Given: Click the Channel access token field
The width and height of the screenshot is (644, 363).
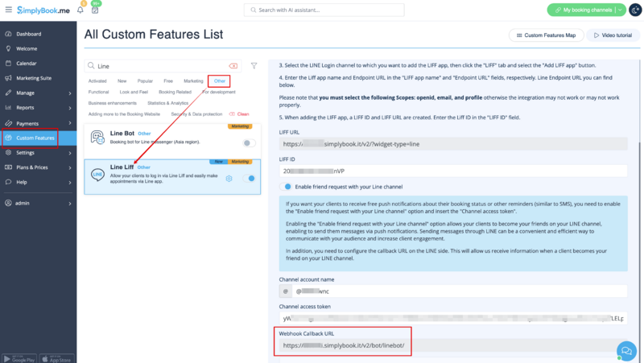Looking at the screenshot, I should coord(453,318).
